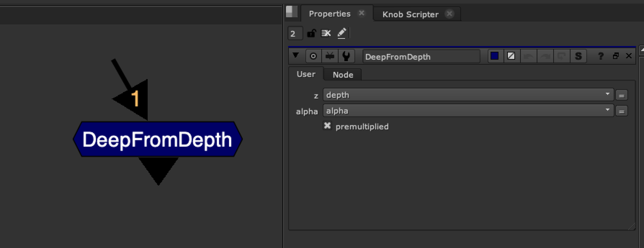The image size is (644, 248).
Task: Click the hide input arrows icon
Action: [330, 56]
